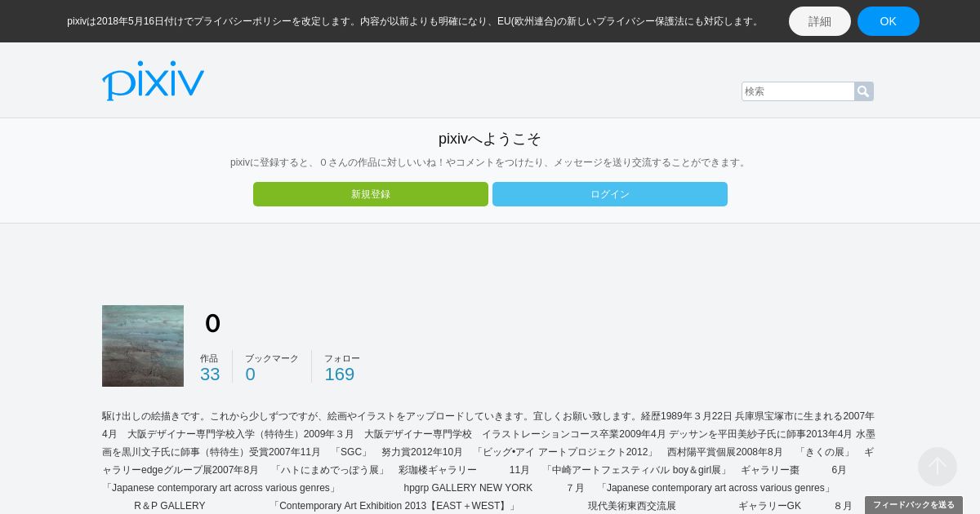Click the search magnifier icon
Image resolution: width=980 pixels, height=514 pixels.
(863, 91)
